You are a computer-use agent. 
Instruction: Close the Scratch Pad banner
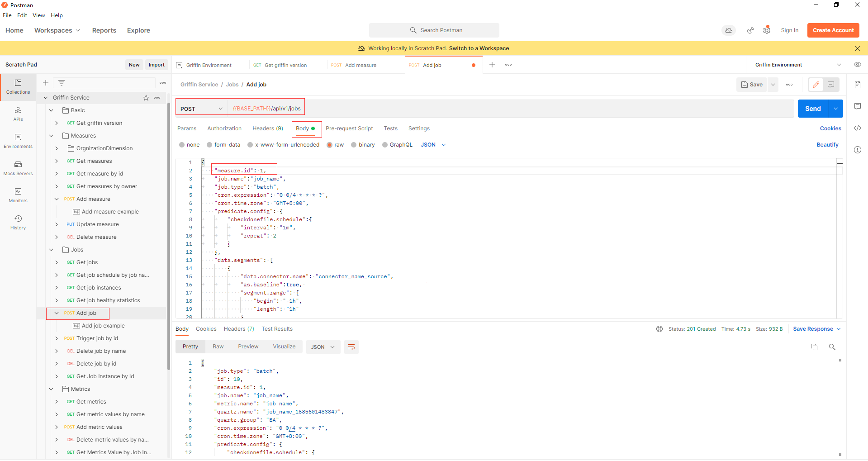(858, 48)
